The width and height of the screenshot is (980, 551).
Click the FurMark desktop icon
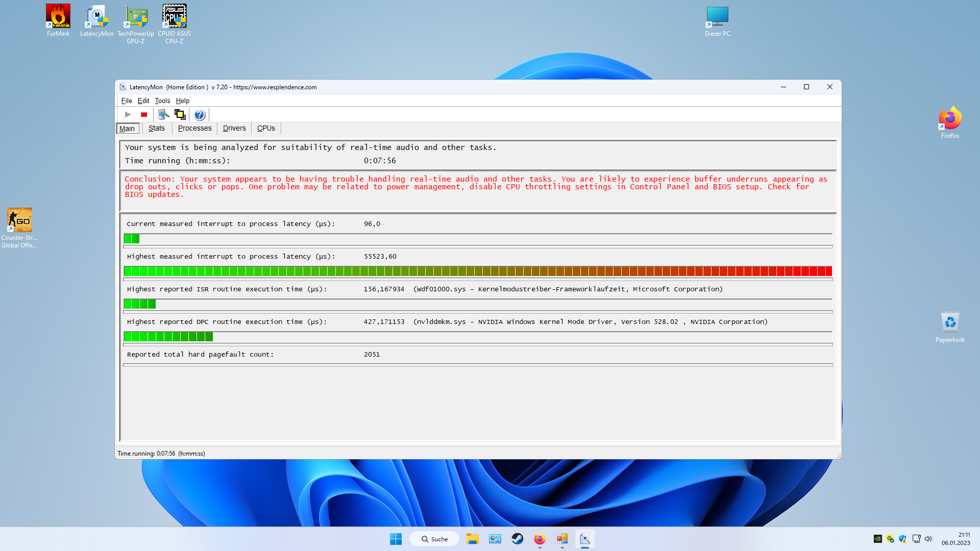click(x=58, y=21)
